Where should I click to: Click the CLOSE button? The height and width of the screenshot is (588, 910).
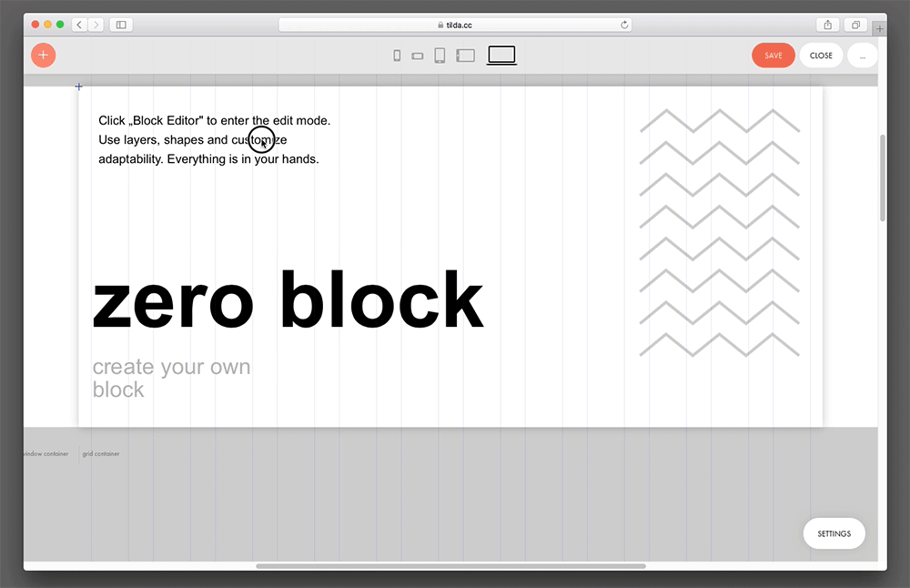(821, 55)
